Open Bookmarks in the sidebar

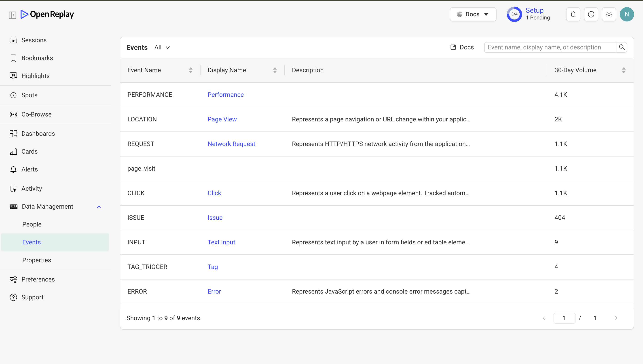[x=37, y=58]
